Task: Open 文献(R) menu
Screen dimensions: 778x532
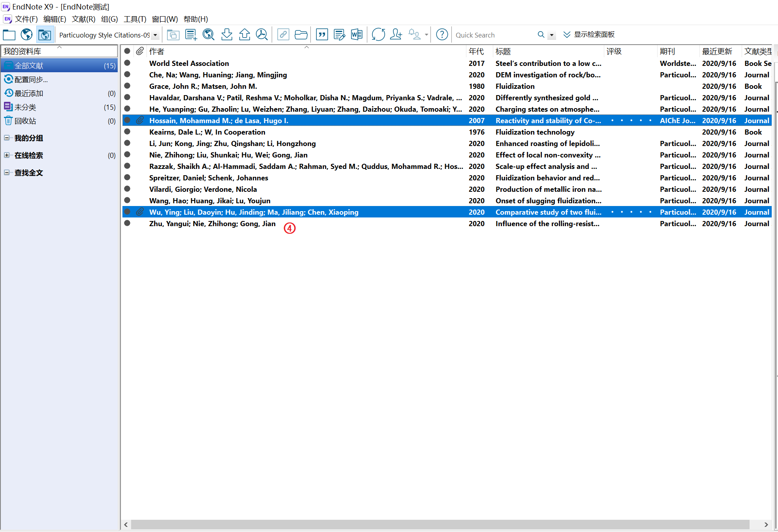Action: pos(83,19)
